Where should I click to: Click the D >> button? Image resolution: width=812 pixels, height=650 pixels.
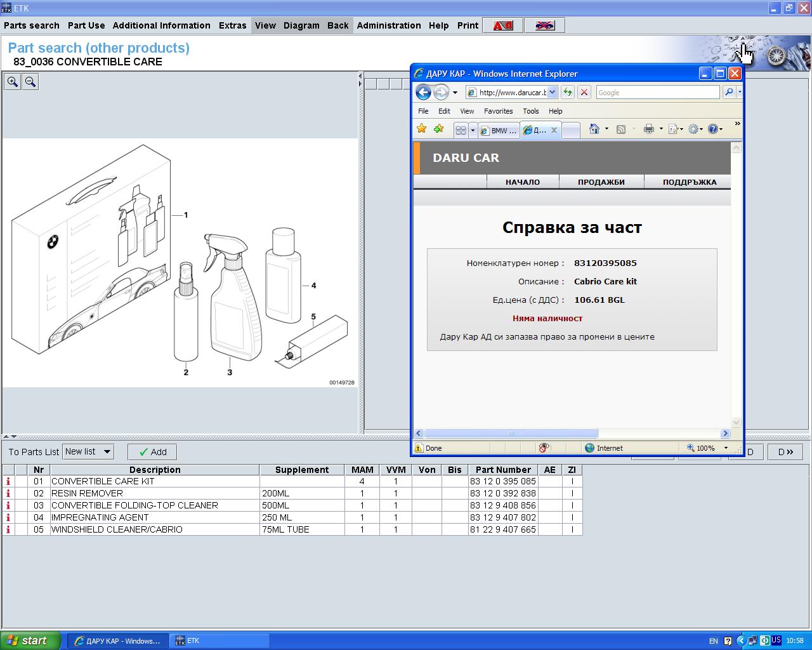[x=785, y=452]
